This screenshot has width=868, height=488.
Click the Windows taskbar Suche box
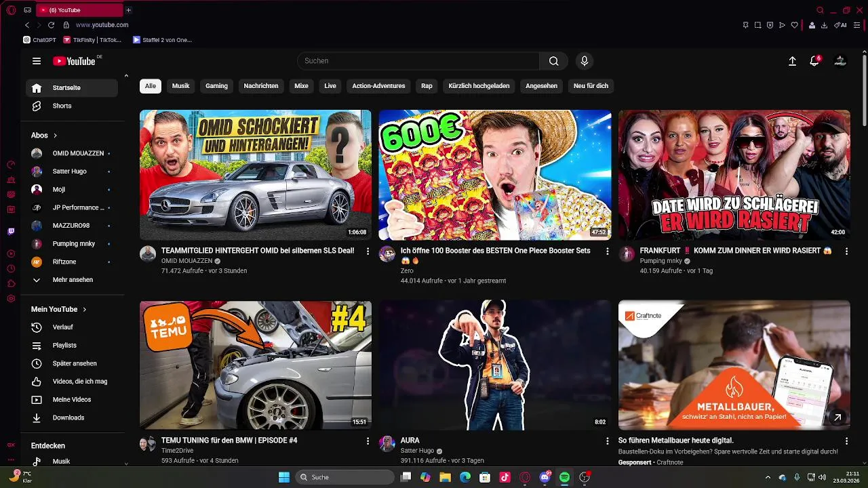[x=346, y=477]
